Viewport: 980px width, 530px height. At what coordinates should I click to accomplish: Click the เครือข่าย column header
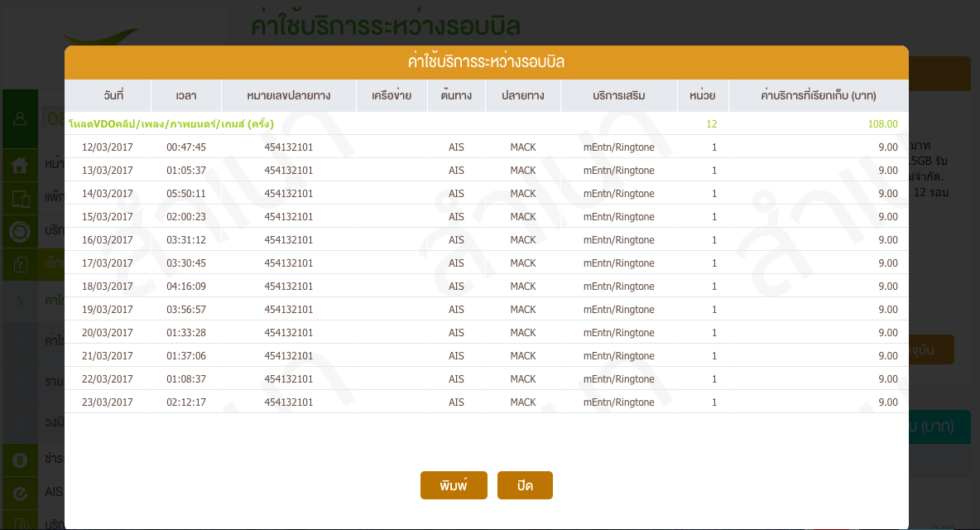click(392, 95)
